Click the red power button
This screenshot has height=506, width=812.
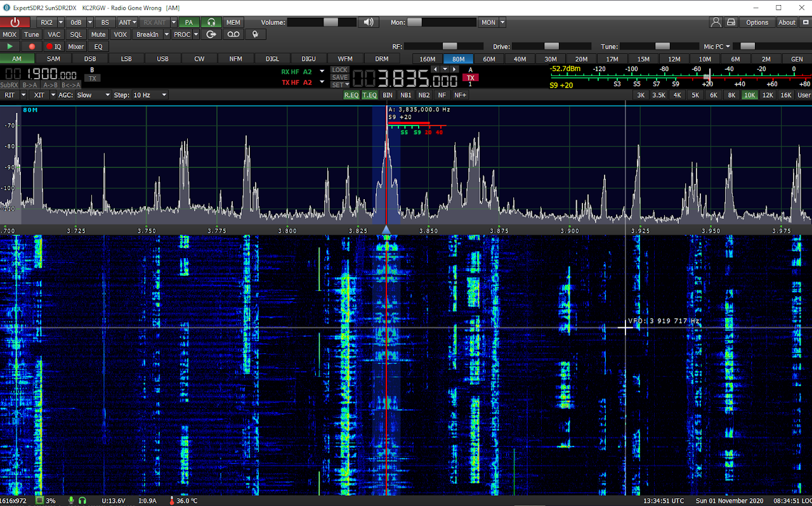tap(15, 22)
